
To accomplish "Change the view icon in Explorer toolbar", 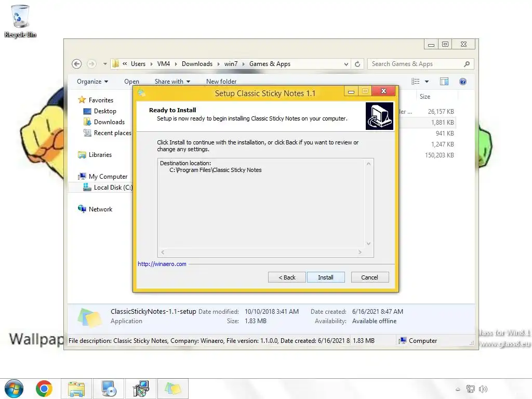I will coord(415,82).
